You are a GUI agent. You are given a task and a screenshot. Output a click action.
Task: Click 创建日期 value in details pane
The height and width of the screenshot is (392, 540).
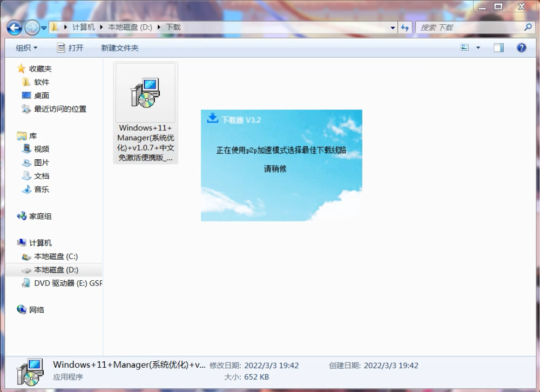coord(391,366)
